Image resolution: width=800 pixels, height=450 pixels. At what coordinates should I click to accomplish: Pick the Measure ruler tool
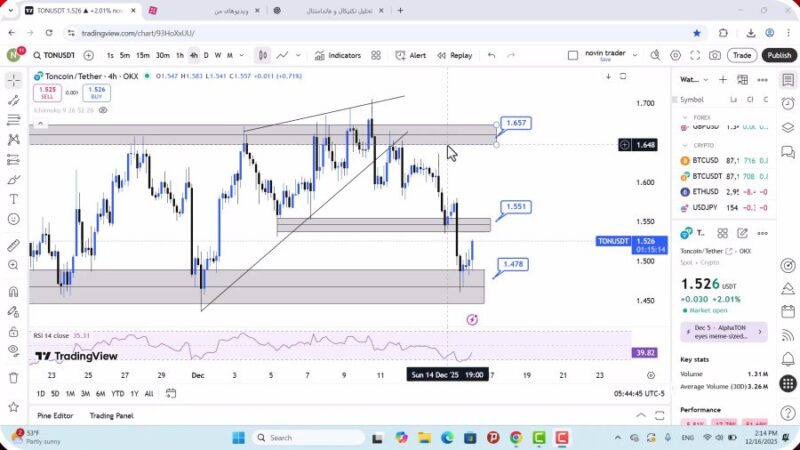pos(13,245)
